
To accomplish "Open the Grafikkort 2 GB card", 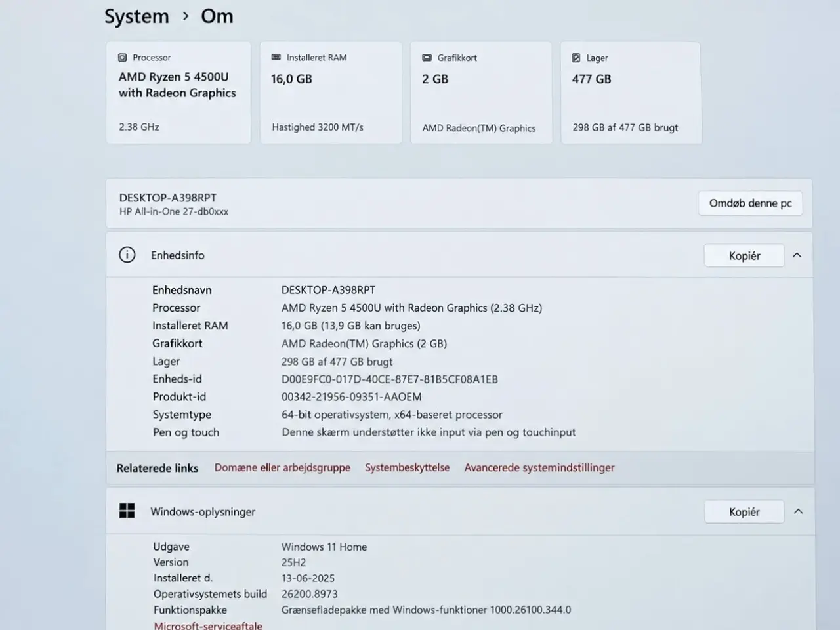I will click(x=481, y=93).
